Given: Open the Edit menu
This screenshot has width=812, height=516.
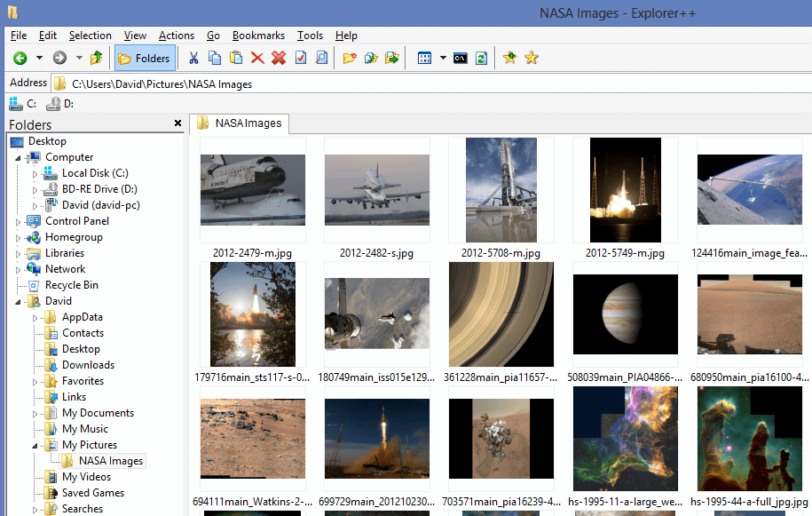Looking at the screenshot, I should coord(48,36).
